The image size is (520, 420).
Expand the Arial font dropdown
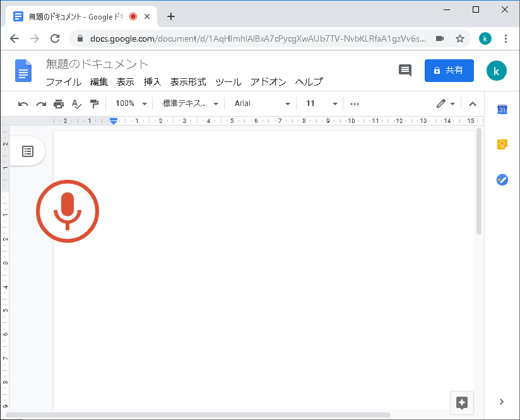262,103
